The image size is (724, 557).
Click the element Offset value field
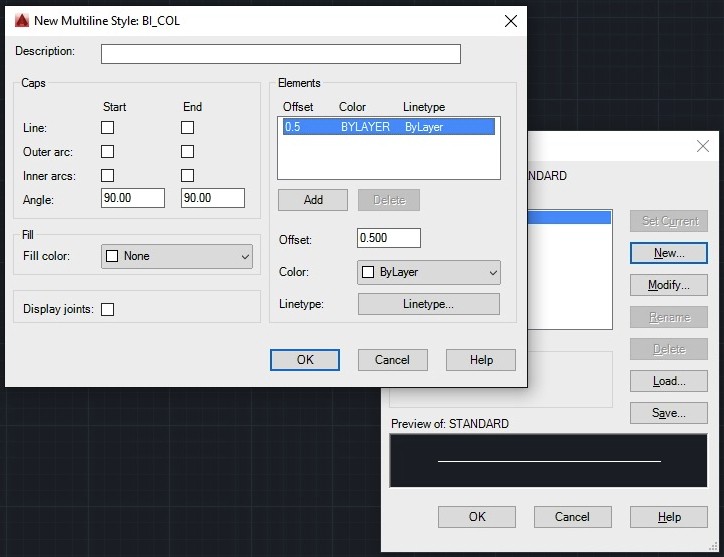[389, 238]
